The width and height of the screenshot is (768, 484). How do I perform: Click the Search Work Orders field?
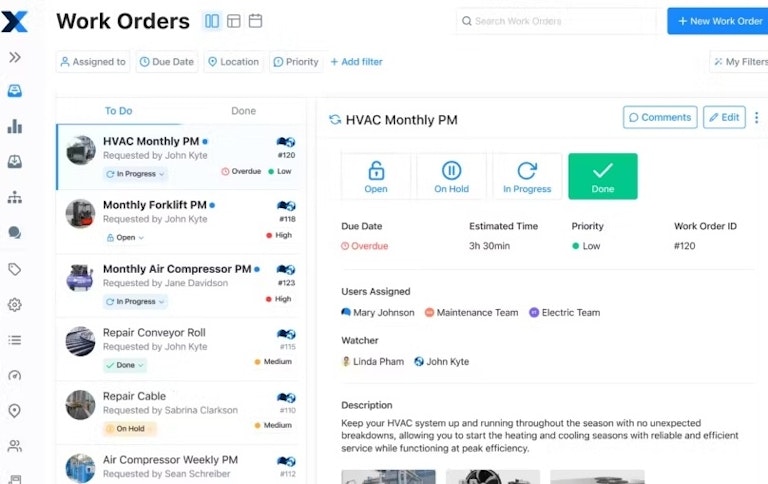click(556, 21)
